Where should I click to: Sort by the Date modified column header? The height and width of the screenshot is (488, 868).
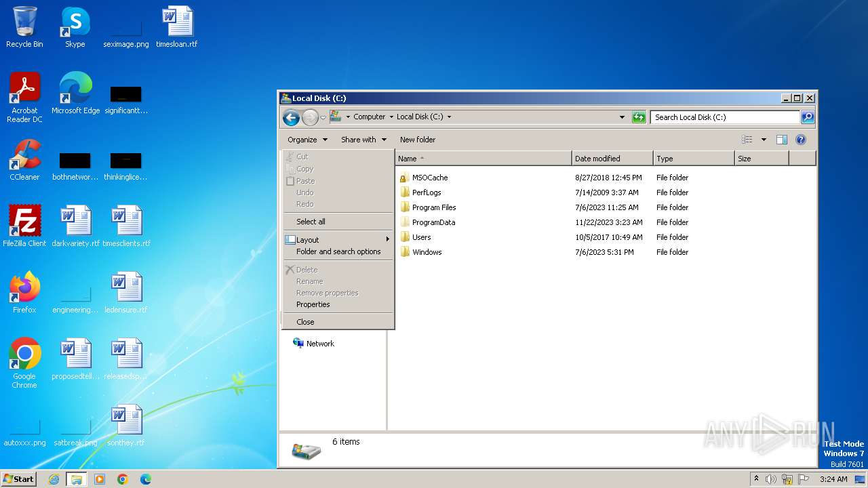coord(612,159)
